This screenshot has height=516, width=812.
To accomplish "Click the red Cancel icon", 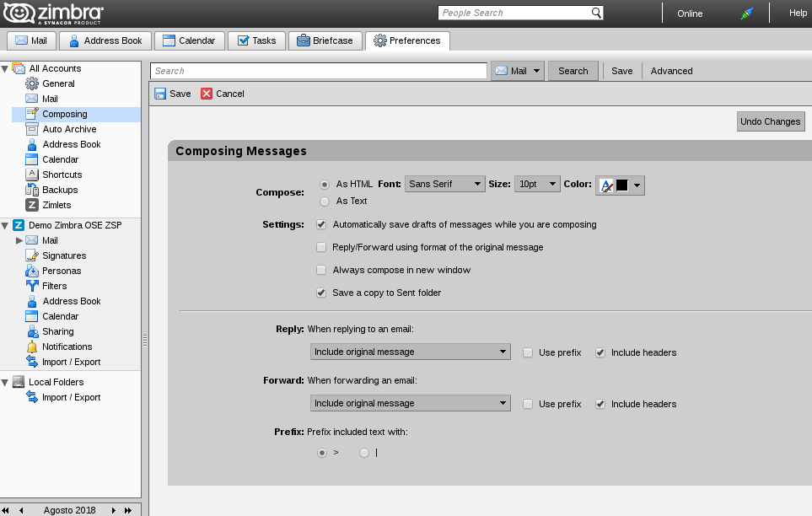I will (207, 94).
